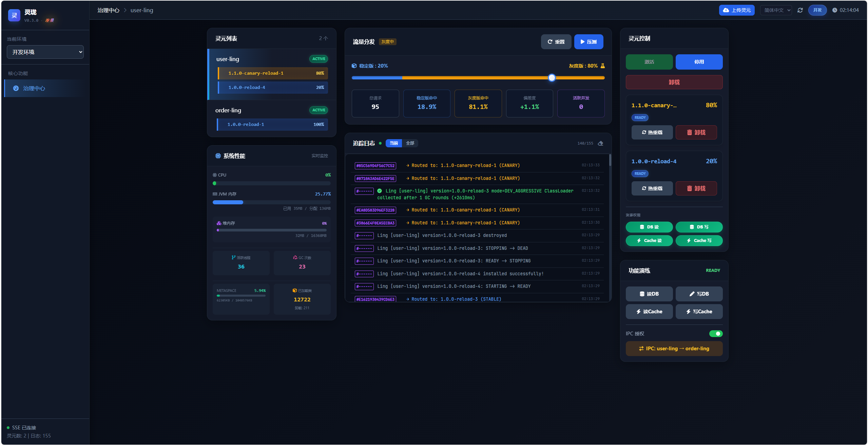The image size is (868, 446).
Task: Toggle DB 读 resource permission
Action: point(649,227)
